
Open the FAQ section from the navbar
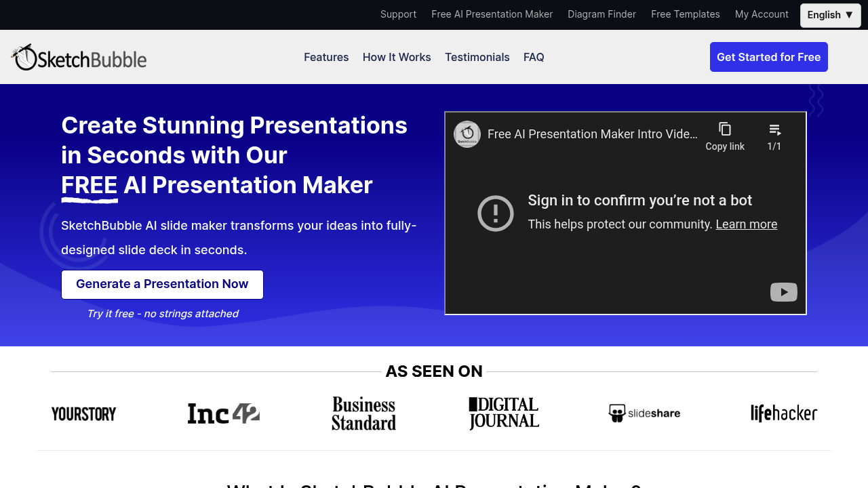(534, 57)
